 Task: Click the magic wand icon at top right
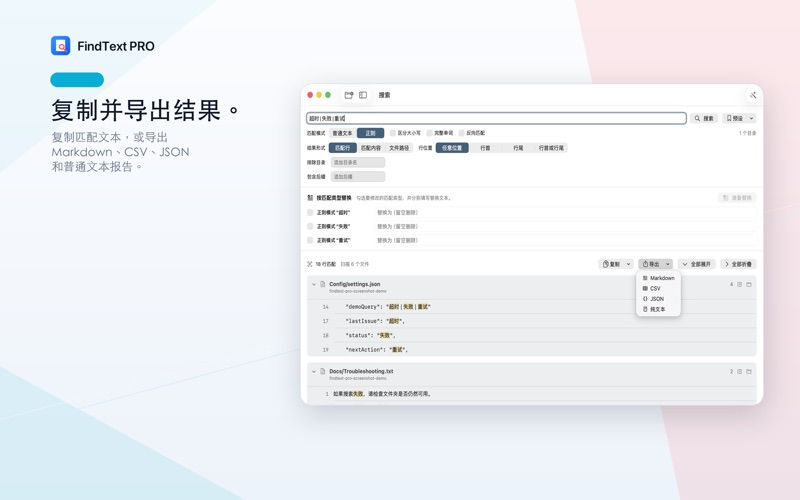pos(753,95)
